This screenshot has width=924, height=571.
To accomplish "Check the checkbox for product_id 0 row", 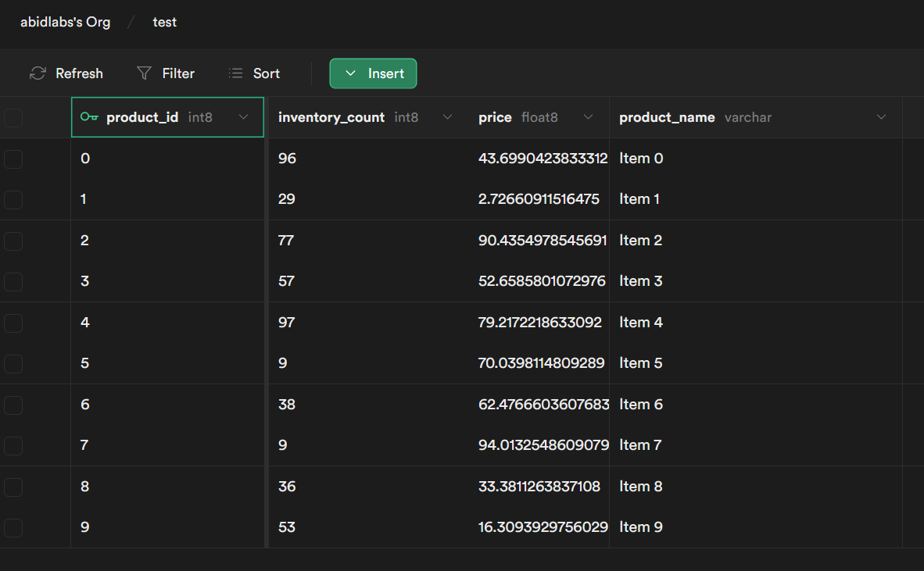I will coord(13,159).
